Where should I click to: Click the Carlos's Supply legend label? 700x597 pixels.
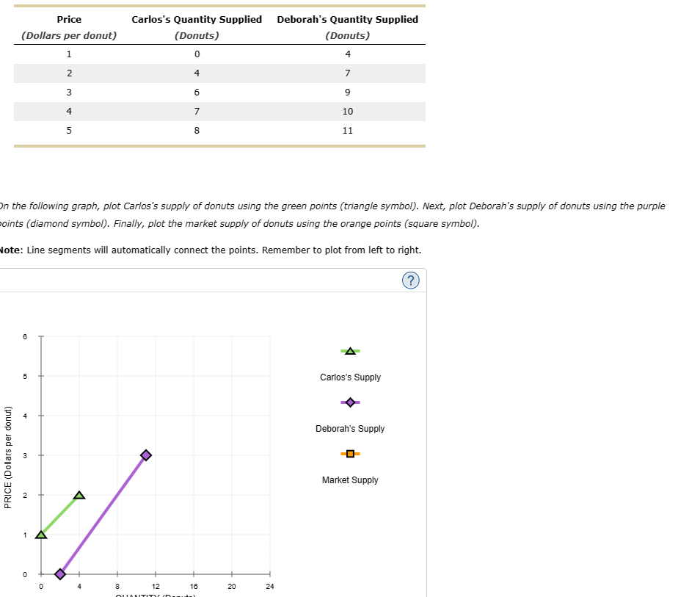350,377
